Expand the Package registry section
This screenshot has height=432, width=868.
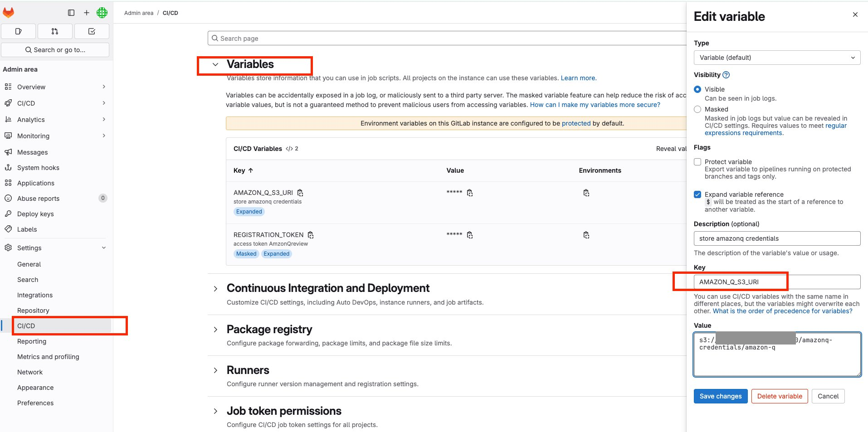click(x=215, y=330)
